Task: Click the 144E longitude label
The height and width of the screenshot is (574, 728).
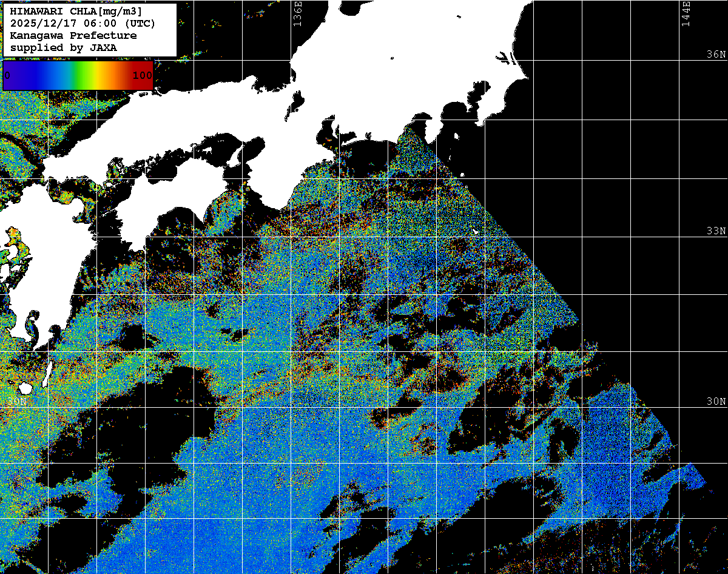Action: click(x=686, y=13)
